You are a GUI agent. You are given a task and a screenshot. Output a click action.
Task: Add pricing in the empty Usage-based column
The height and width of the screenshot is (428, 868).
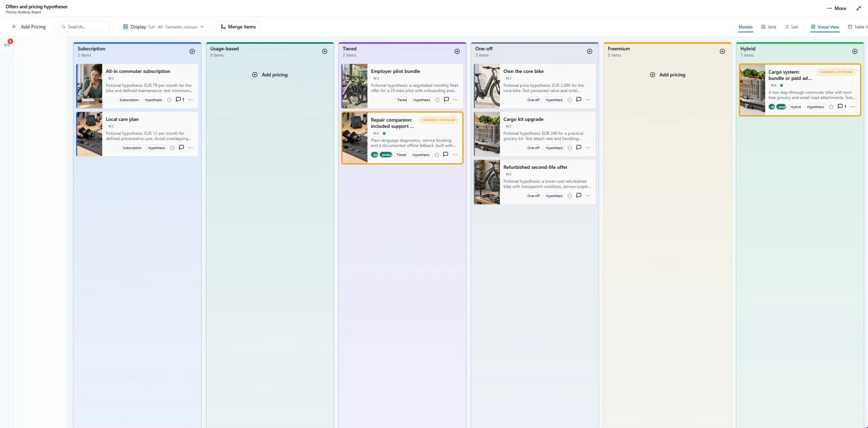click(270, 75)
